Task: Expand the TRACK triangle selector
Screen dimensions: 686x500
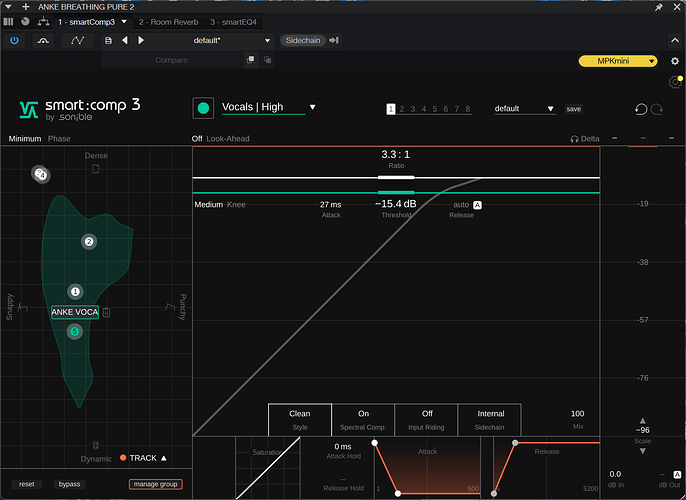Action: (164, 458)
